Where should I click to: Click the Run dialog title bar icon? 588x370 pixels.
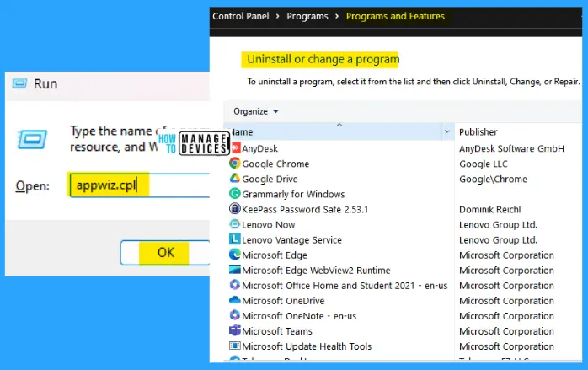pos(19,83)
